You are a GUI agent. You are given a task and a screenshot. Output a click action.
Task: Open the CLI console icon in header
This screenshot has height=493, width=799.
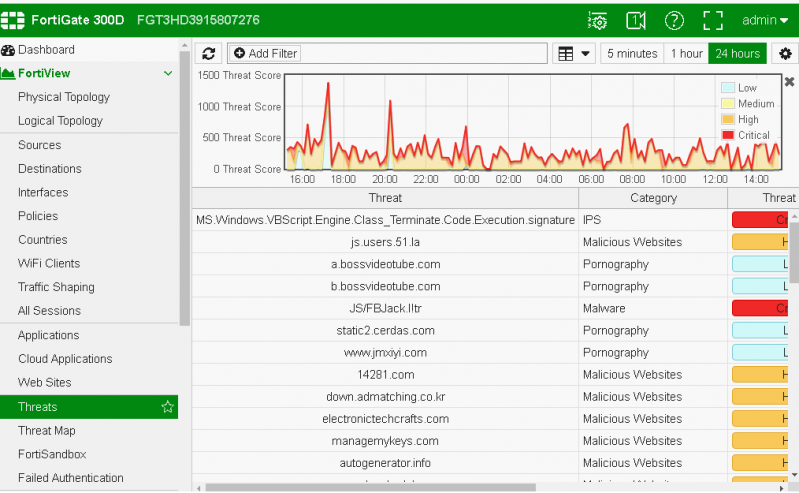pyautogui.click(x=635, y=20)
